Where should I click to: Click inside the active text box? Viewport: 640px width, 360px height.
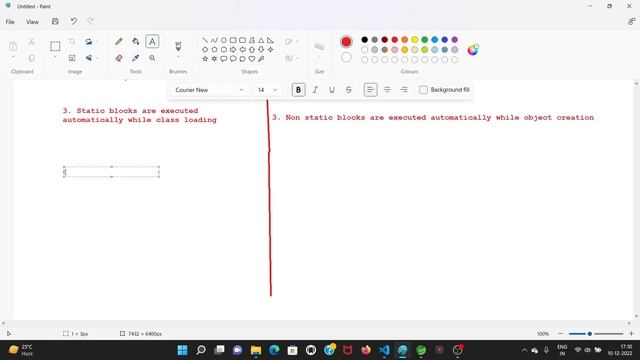(111, 172)
